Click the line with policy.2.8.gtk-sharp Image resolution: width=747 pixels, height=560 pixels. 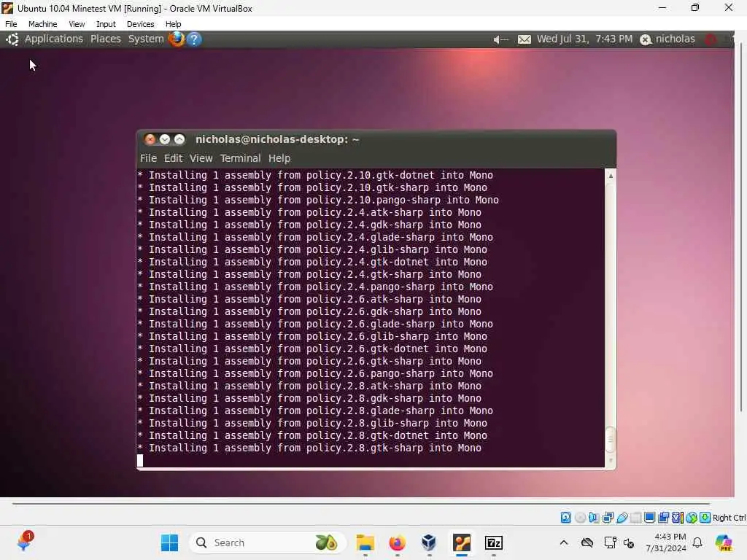[309, 448]
